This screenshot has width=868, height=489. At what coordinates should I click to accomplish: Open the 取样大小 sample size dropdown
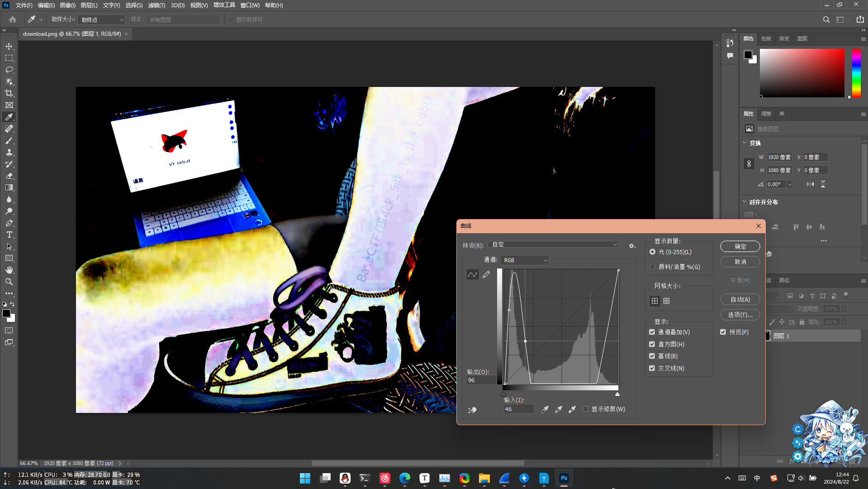[x=102, y=20]
